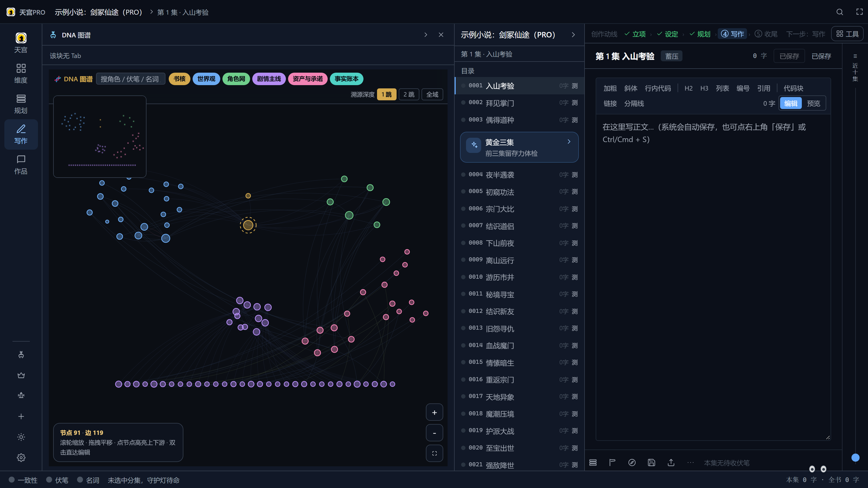
Task: Click the DNA search field
Action: coord(130,79)
